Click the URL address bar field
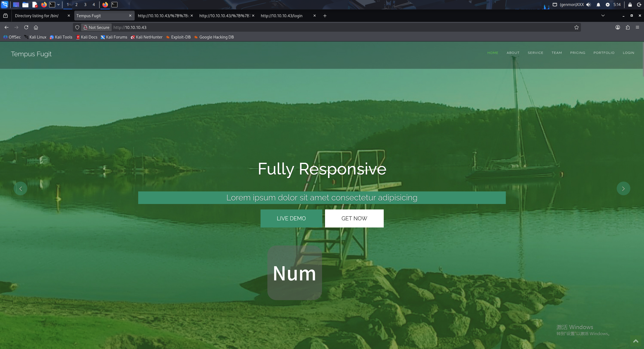644x349 pixels. (328, 27)
